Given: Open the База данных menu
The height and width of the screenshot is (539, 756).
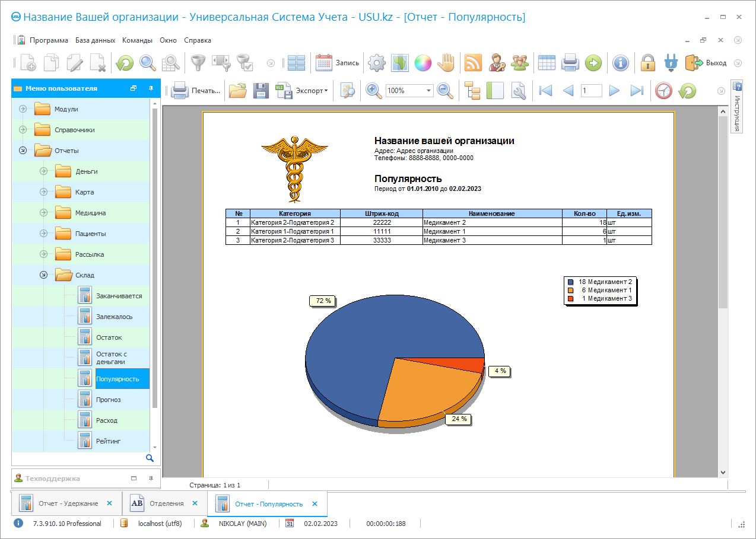Looking at the screenshot, I should click(95, 40).
